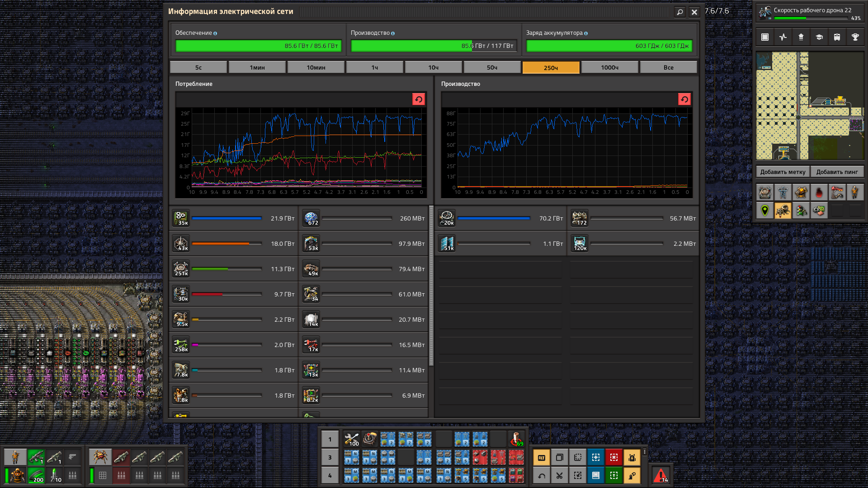Click info icon next to Заряд аккумулятора
Image resolution: width=868 pixels, height=488 pixels.
coord(586,33)
